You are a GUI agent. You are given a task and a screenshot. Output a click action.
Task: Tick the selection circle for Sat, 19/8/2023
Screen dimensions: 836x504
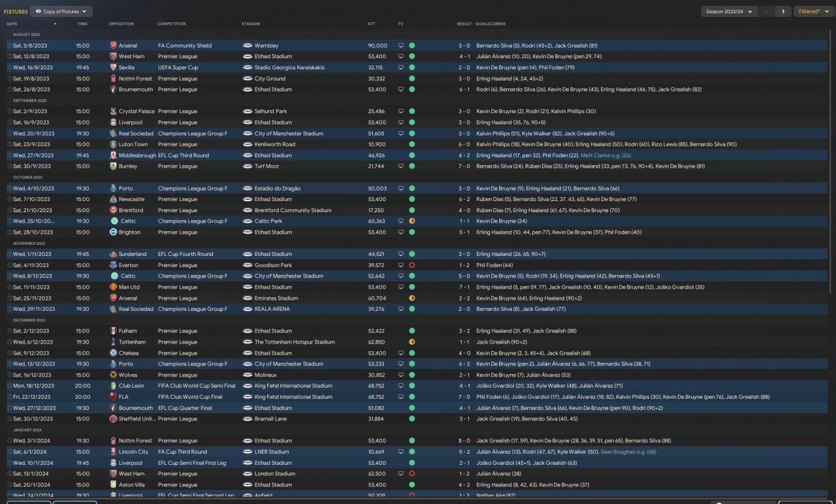[10, 78]
